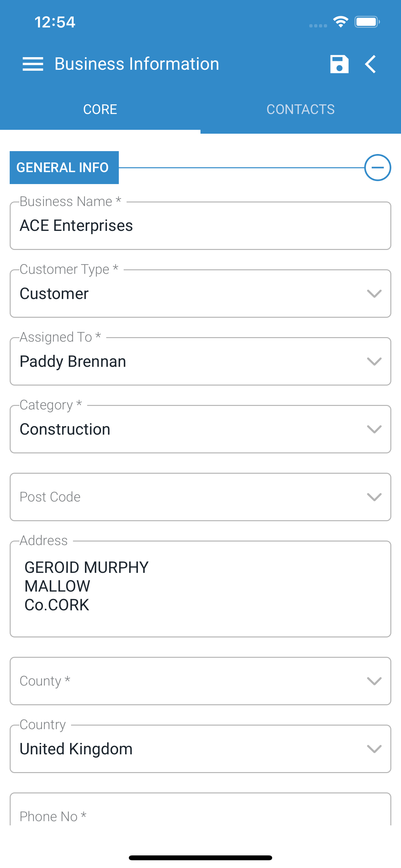This screenshot has height=868, width=401.
Task: Focus the Phone No field
Action: [x=200, y=809]
